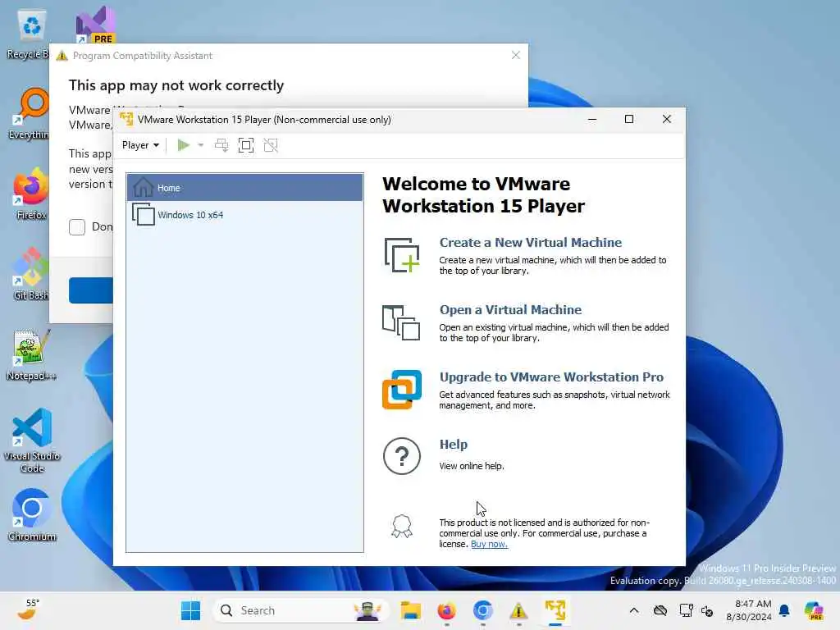The image size is (840, 630).
Task: Click the Buy now license link
Action: tap(489, 544)
